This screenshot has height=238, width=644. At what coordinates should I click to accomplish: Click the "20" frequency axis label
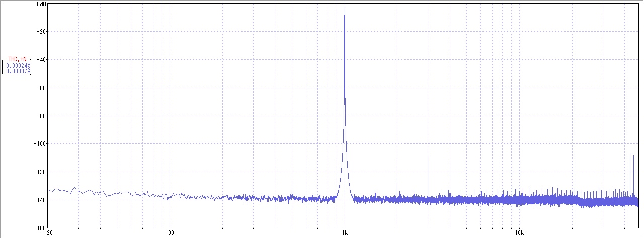(x=49, y=233)
